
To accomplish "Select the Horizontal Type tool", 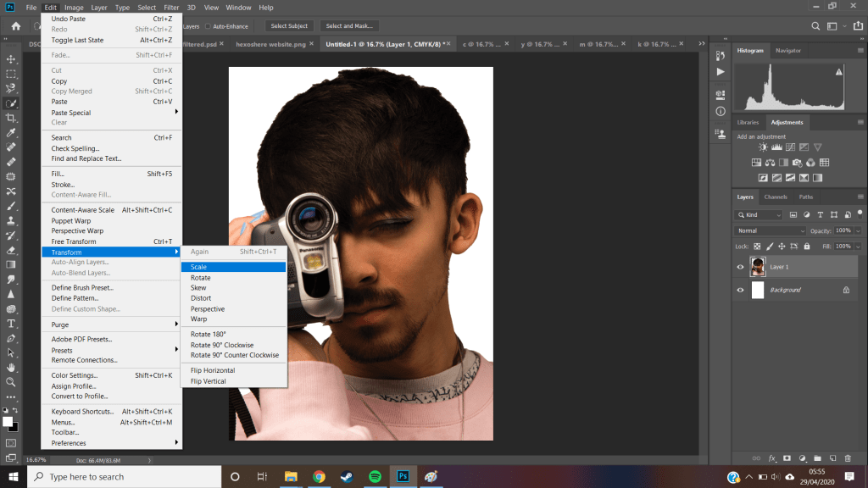I will pos(12,324).
